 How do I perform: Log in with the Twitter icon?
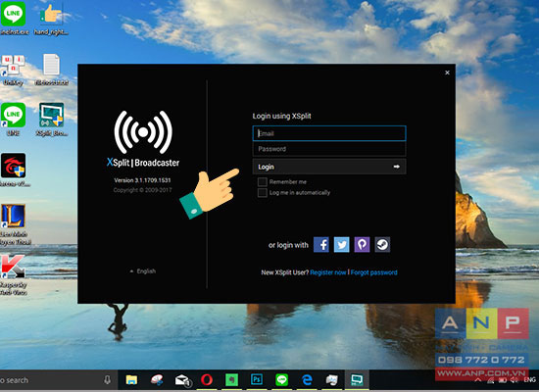(342, 245)
